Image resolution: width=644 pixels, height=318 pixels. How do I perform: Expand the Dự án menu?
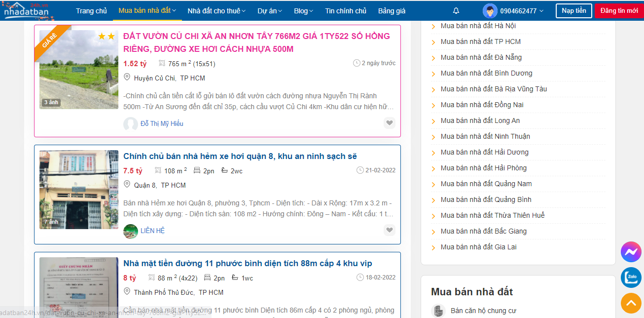click(270, 11)
